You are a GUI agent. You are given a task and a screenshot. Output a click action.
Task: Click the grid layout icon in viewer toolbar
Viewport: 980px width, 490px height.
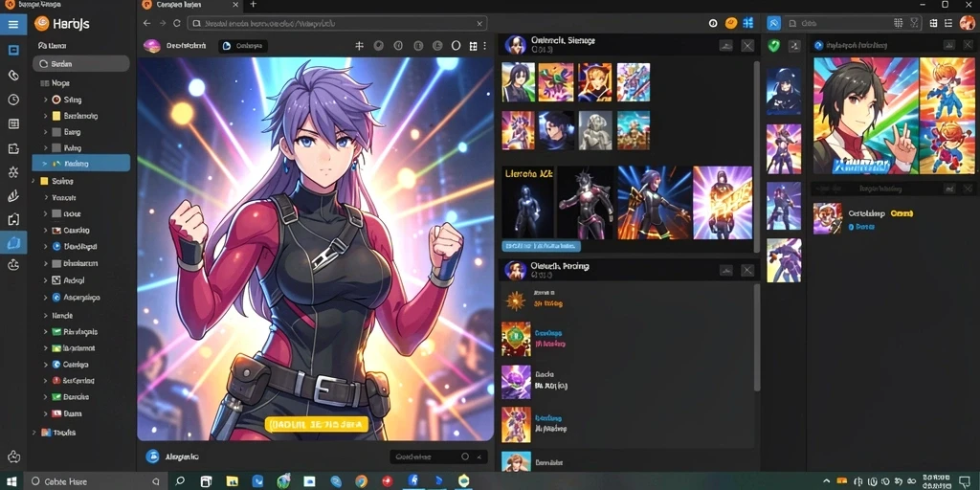(x=473, y=46)
